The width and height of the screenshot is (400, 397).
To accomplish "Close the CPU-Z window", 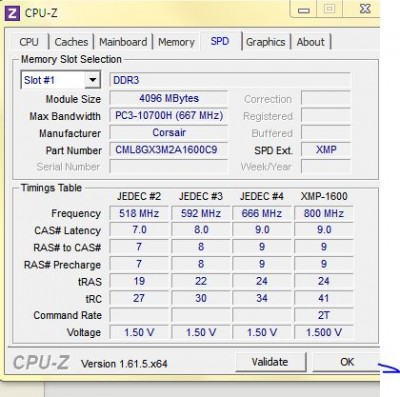I will [365, 9].
